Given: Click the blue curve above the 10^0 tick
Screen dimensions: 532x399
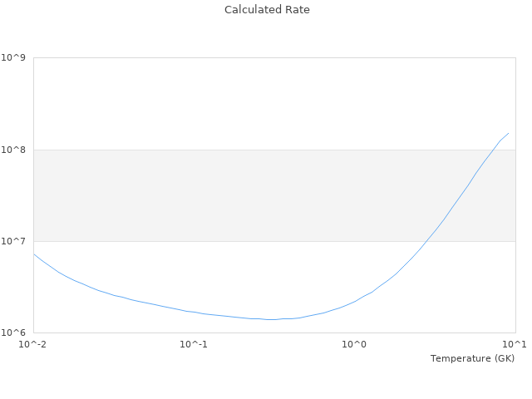Looking at the screenshot, I should (355, 300).
